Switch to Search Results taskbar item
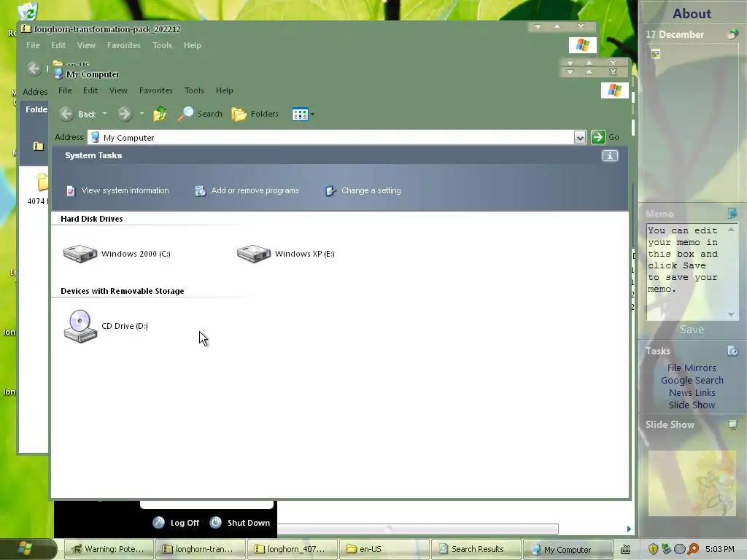The height and width of the screenshot is (560, 747). click(476, 549)
